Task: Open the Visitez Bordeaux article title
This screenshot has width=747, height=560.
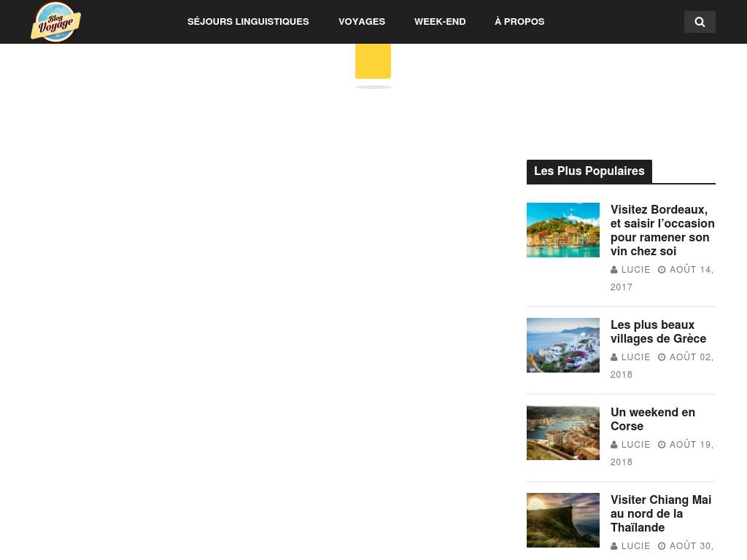Action: pyautogui.click(x=662, y=230)
